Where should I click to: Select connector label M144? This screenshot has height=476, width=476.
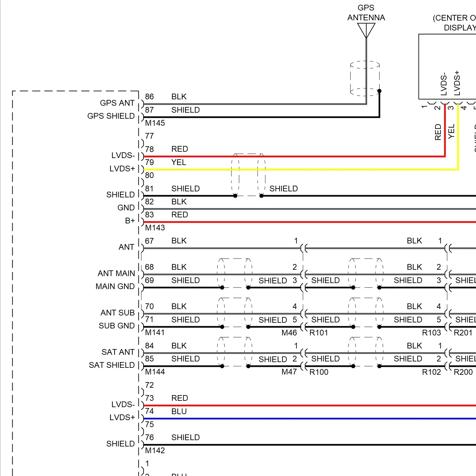[x=155, y=372]
